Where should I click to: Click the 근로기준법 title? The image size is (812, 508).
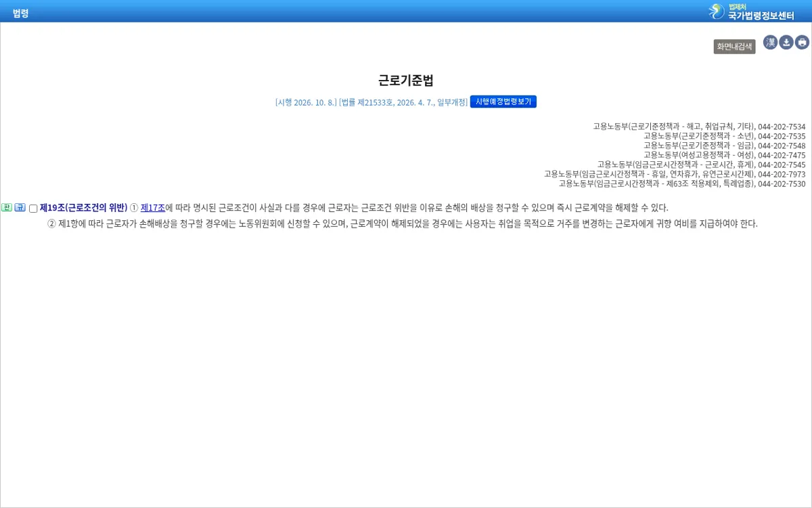pos(406,81)
